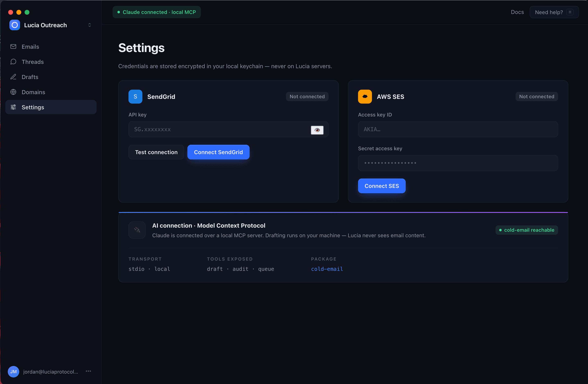Expand the Lucia Outreach workspace switcher

point(90,25)
